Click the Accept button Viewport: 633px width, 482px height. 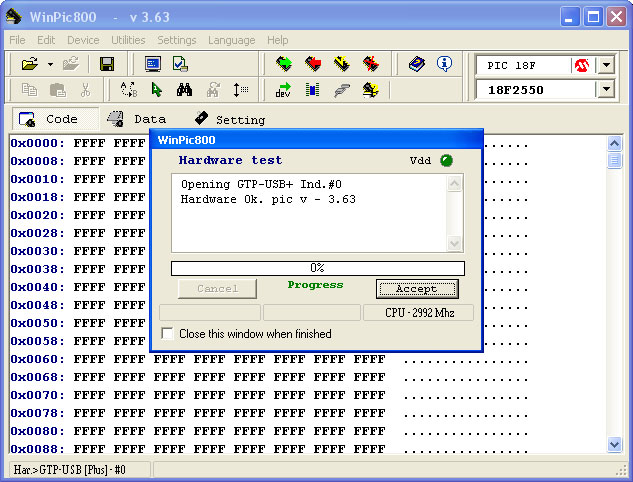[x=417, y=289]
